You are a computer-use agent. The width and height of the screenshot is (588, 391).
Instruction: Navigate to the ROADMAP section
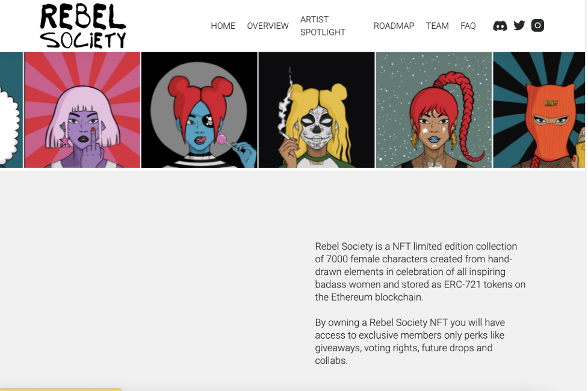394,26
